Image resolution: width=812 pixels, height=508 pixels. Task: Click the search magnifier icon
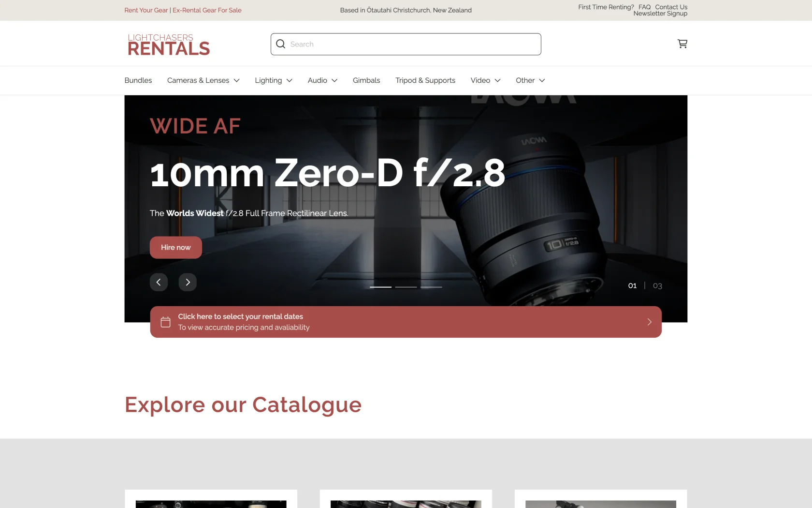click(280, 44)
